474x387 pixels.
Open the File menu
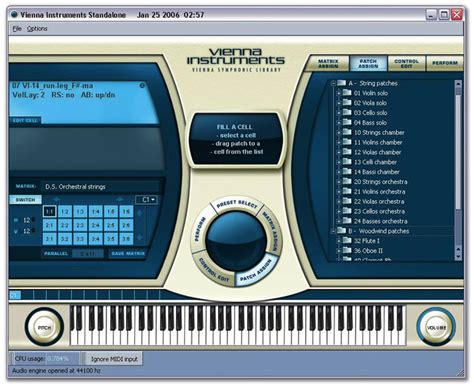(17, 29)
